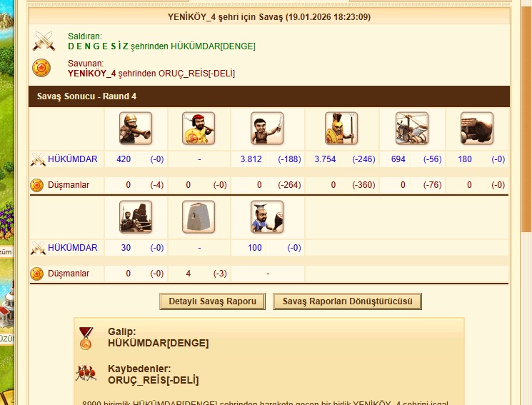The image size is (532, 405).
Task: Click the winner medal icon beside Galip
Action: [86, 339]
